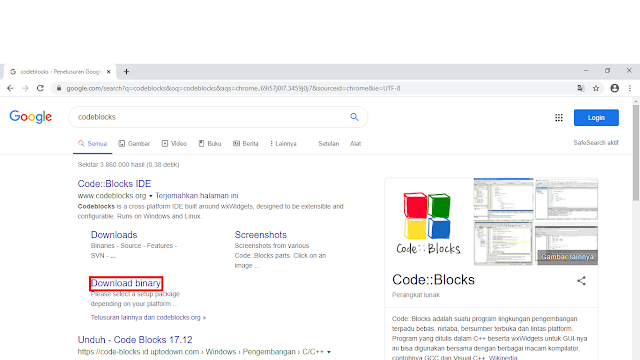
Task: Switch to the Gambar tab
Action: 134,144
